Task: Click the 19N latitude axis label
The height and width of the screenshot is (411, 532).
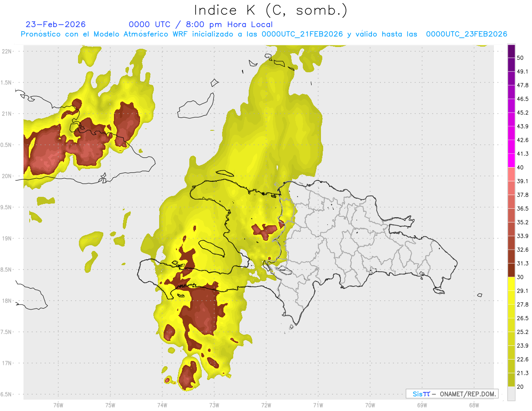Action: (x=7, y=239)
